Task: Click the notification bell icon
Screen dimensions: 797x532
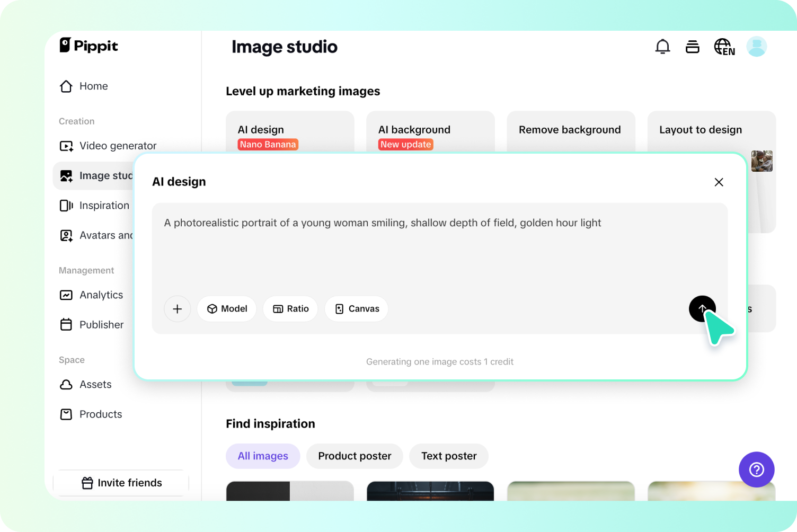Action: 662,47
